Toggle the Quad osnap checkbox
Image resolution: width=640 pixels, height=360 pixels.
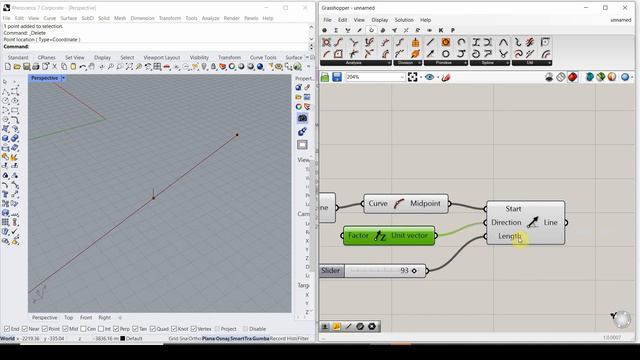pos(153,329)
